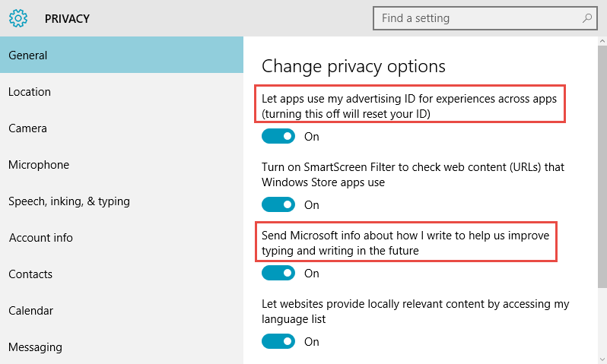Click the search magnifier icon

[587, 17]
